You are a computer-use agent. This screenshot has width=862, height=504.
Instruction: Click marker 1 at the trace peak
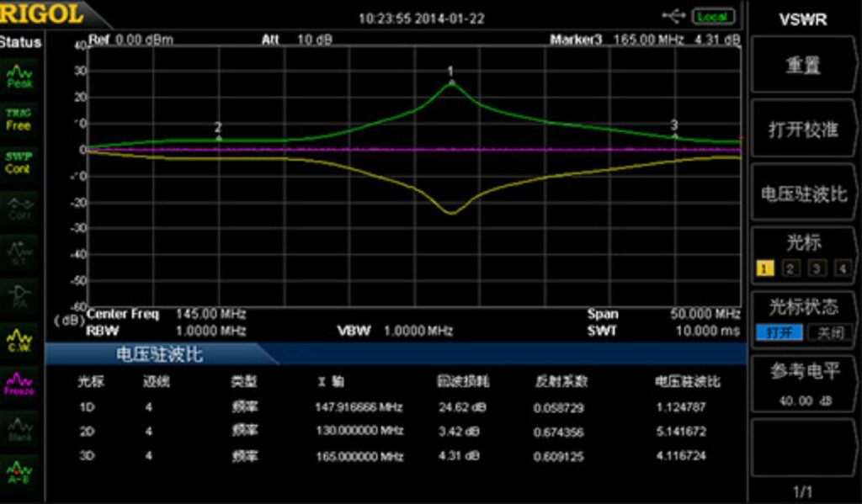451,82
